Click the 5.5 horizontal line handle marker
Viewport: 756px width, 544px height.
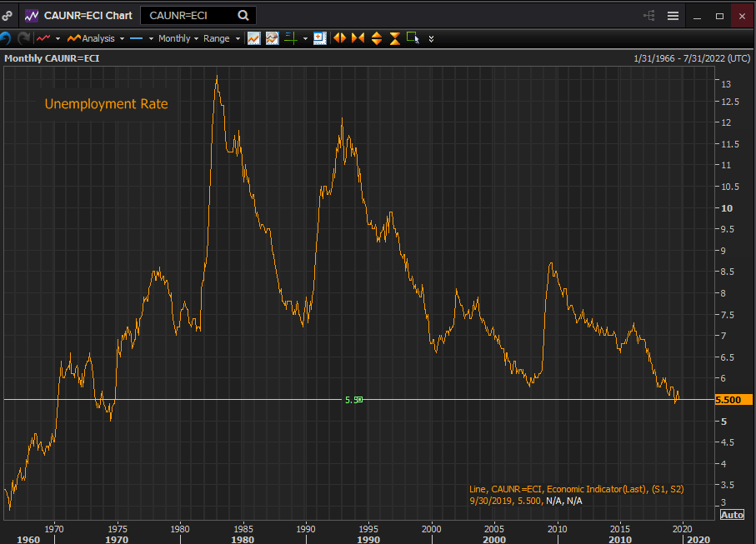(358, 400)
